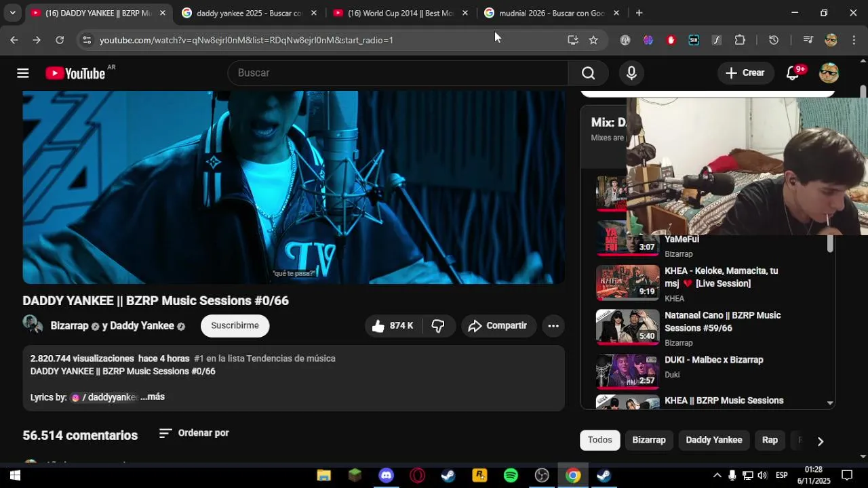Select the Rap filter chip
This screenshot has width=868, height=488.
tap(770, 440)
